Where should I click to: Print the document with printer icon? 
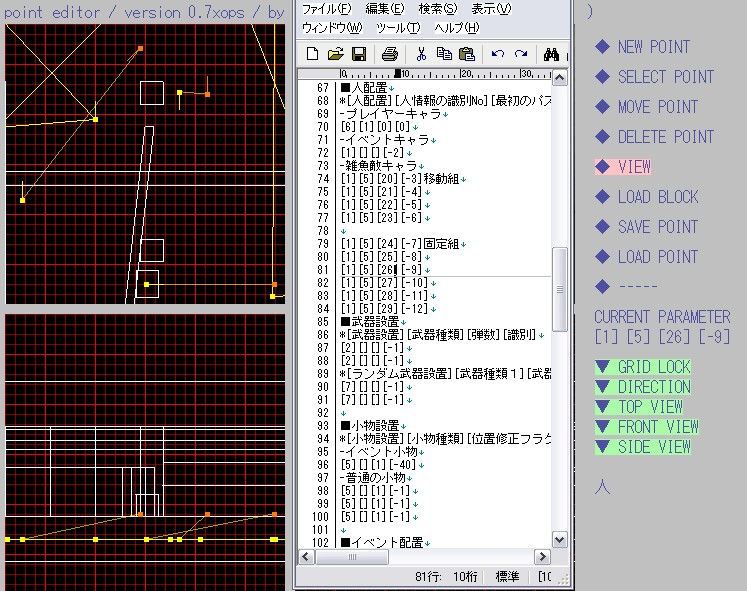[x=390, y=54]
